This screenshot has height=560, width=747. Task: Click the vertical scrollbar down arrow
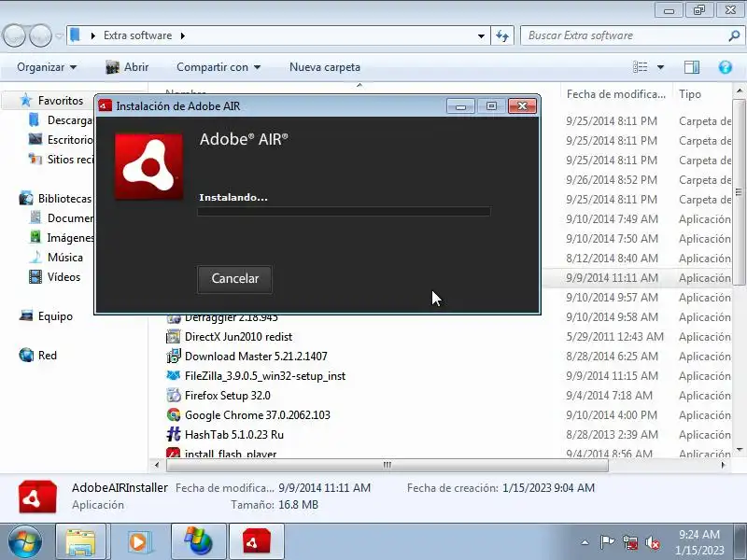pyautogui.click(x=739, y=449)
